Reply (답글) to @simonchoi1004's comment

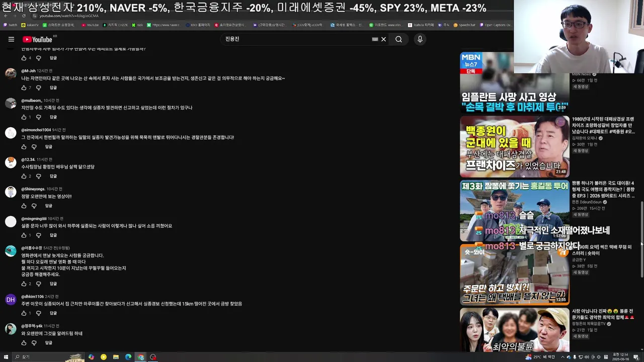(x=48, y=147)
